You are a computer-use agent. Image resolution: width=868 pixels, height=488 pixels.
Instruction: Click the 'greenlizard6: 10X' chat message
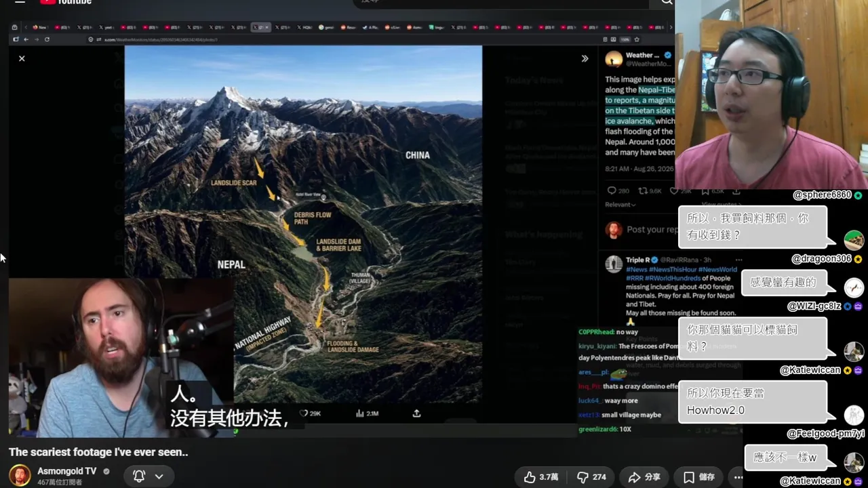[x=606, y=429]
